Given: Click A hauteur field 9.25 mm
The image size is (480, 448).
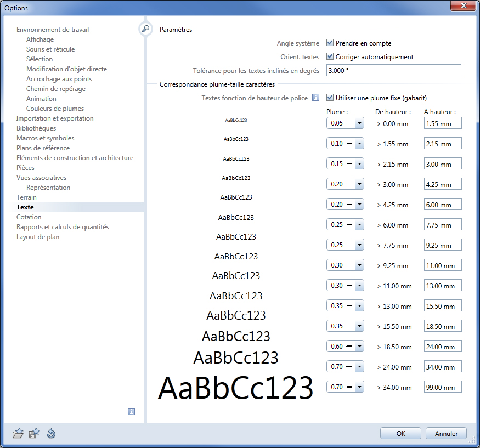Looking at the screenshot, I should [x=443, y=245].
